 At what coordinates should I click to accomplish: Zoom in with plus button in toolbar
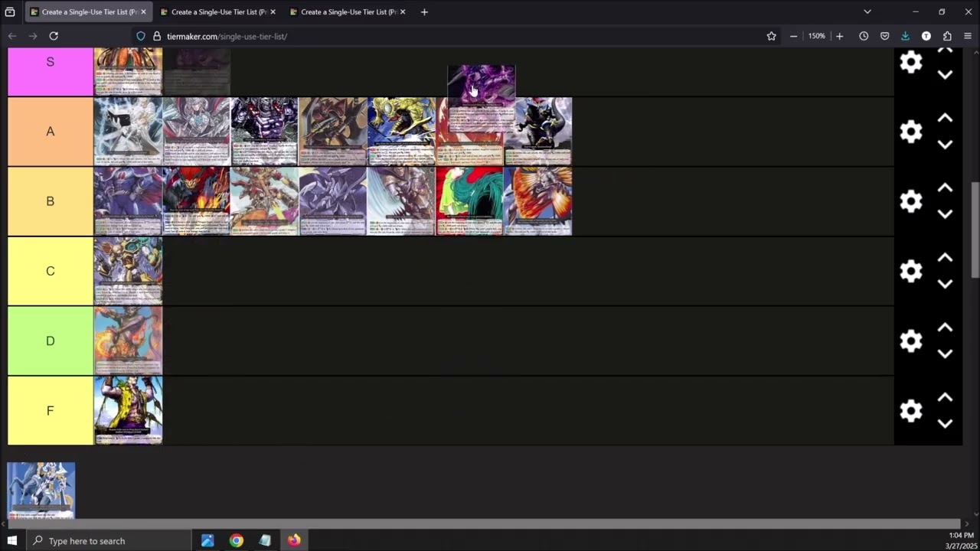point(839,36)
